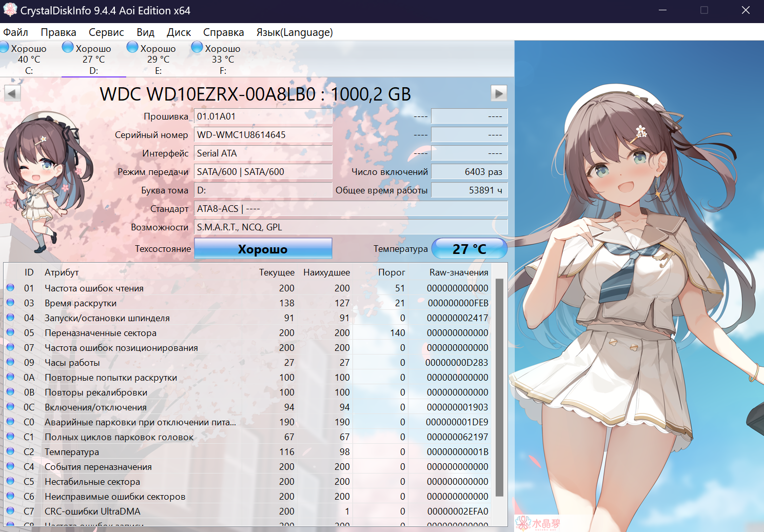Select row Нестабильные сектора
Screen dimensions: 764x532
point(248,482)
